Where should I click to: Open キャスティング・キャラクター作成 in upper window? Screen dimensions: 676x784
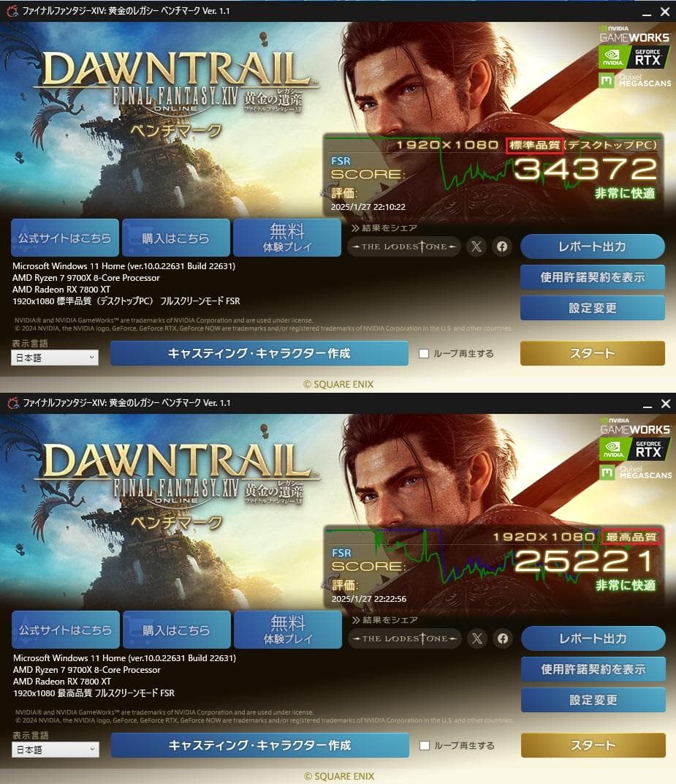click(259, 353)
